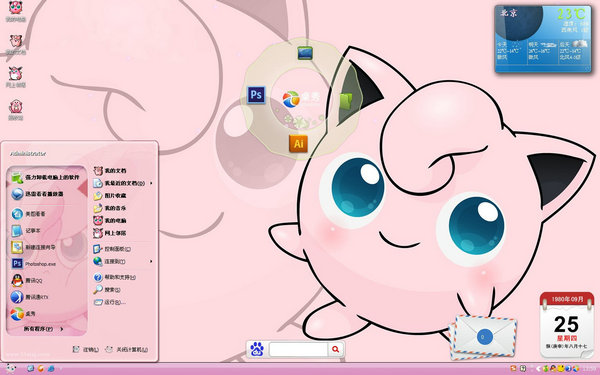
Task: Click the colorful logo at the launcher center
Action: 291,99
